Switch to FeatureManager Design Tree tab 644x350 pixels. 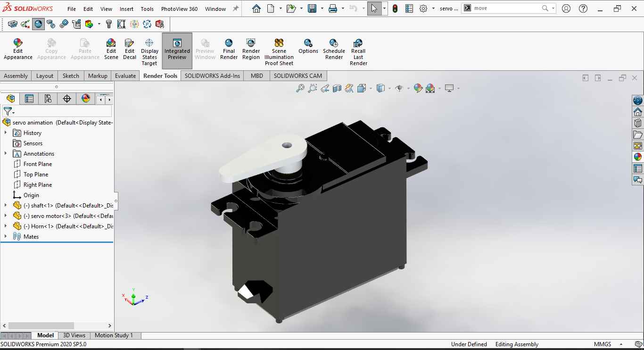[10, 99]
